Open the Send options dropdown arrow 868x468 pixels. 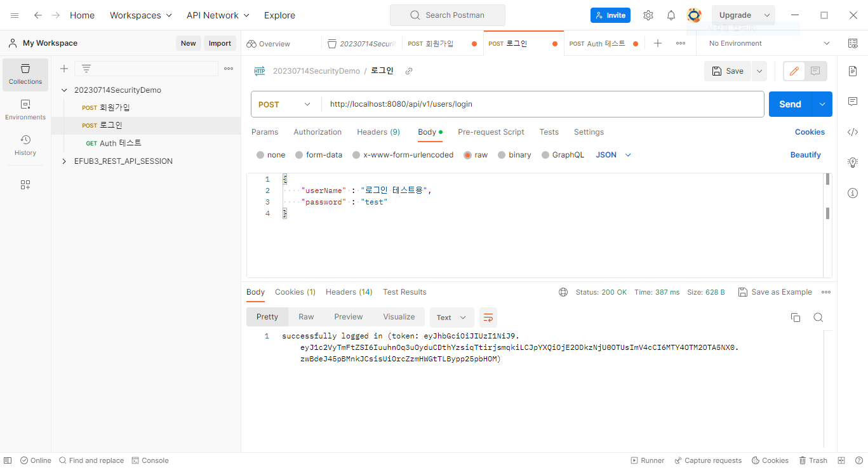(822, 104)
